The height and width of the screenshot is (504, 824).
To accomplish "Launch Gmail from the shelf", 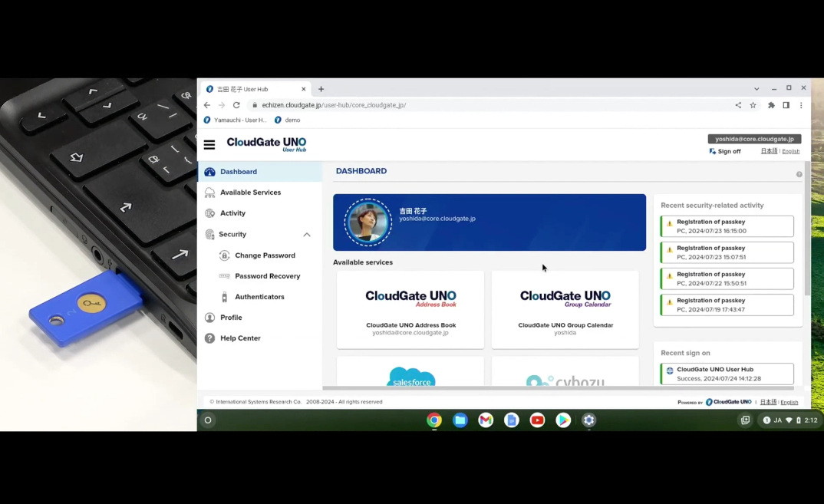I will coord(486,420).
